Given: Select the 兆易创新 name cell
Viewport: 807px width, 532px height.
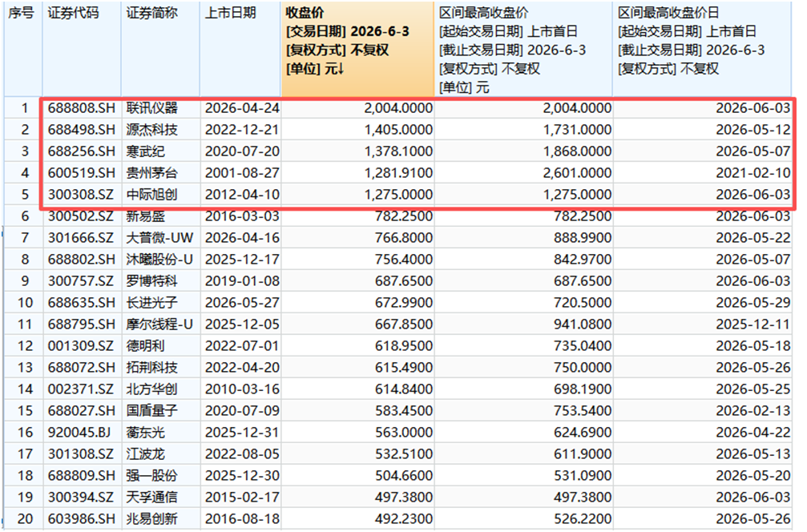Looking at the screenshot, I should 160,518.
